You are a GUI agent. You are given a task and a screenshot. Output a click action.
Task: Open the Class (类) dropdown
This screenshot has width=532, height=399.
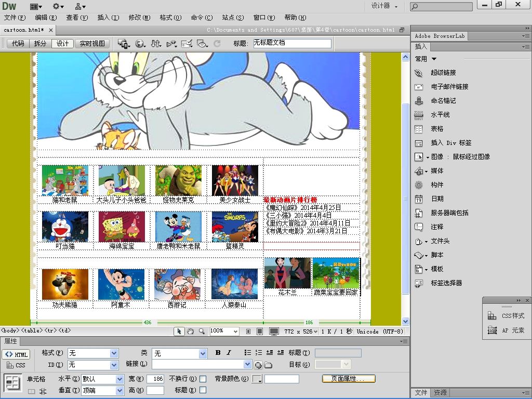[203, 353]
